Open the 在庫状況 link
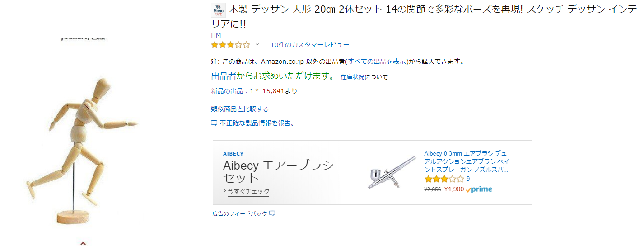The width and height of the screenshot is (644, 251). click(x=352, y=77)
